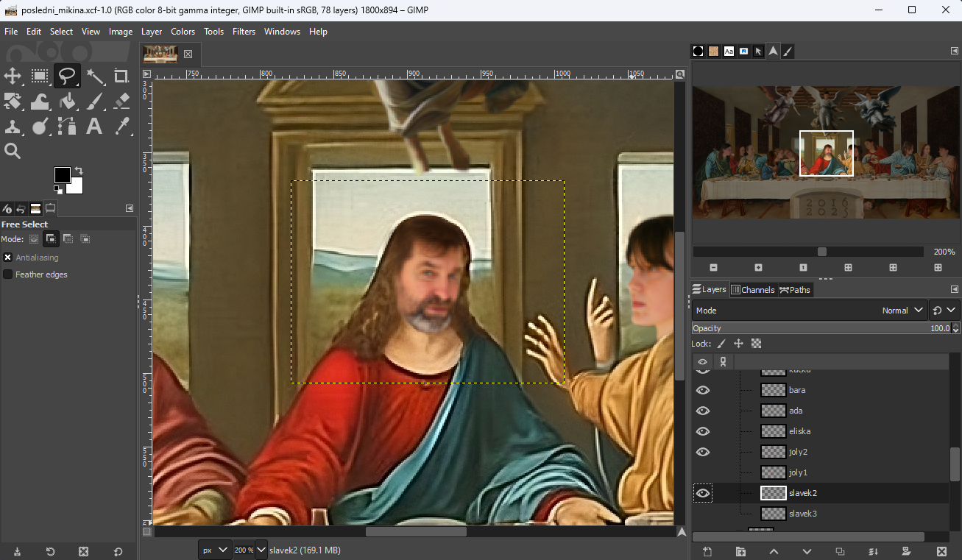Select the Text tool
Image resolution: width=962 pixels, height=560 pixels.
[x=95, y=126]
